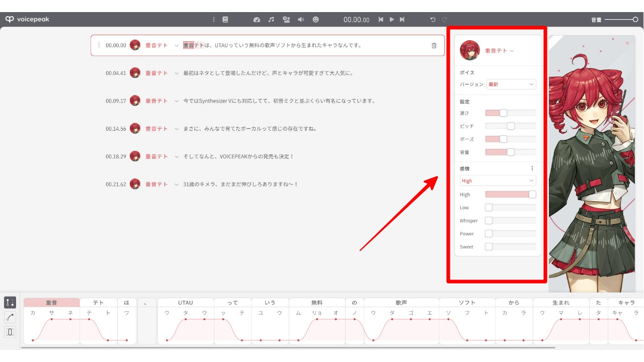Screen dimensions: 644x362
Task: Skip to the next line playback button
Action: point(402,20)
